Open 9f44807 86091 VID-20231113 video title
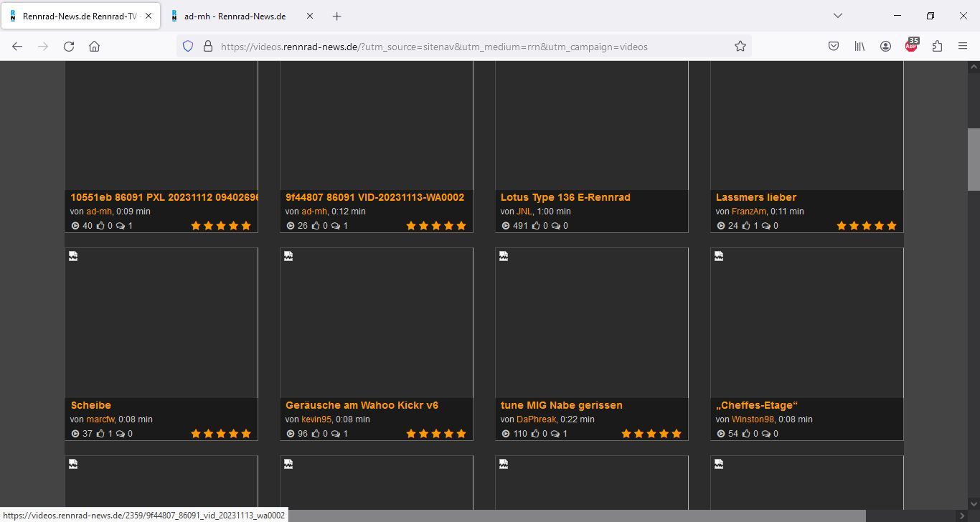 tap(374, 197)
